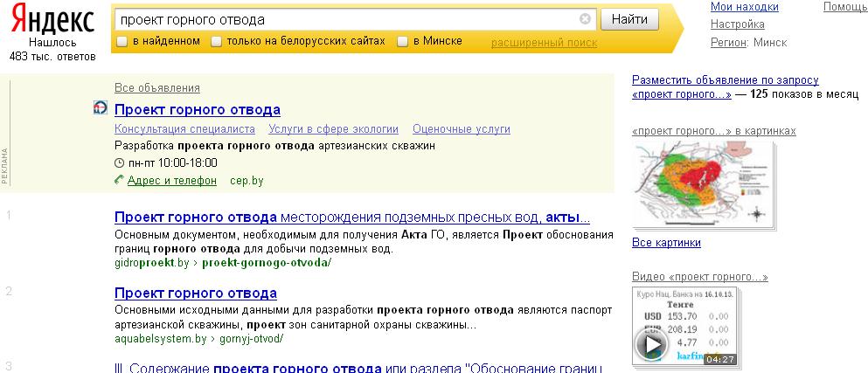Click the clock icon beside пн-пт 10:00-18:00
This screenshot has height=373, width=868.
click(x=119, y=162)
